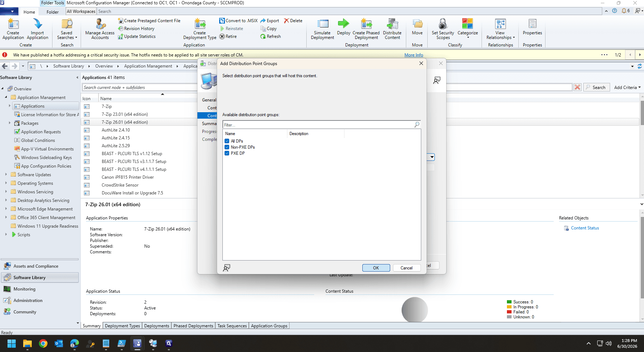
Task: Click the Delete ribbon command
Action: pyautogui.click(x=293, y=21)
